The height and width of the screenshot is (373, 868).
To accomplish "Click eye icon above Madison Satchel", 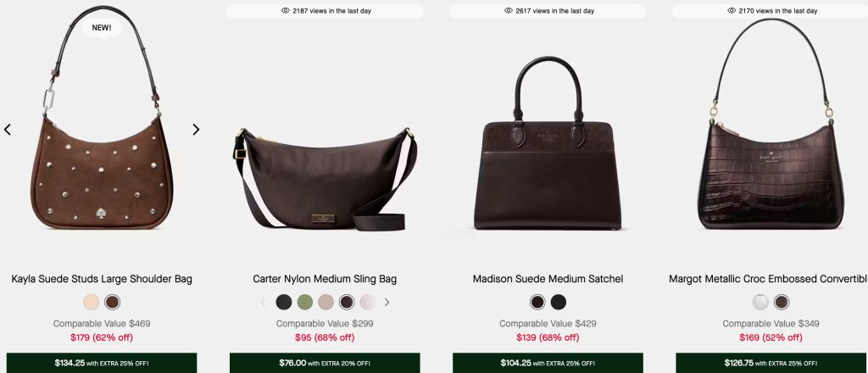I will click(509, 10).
